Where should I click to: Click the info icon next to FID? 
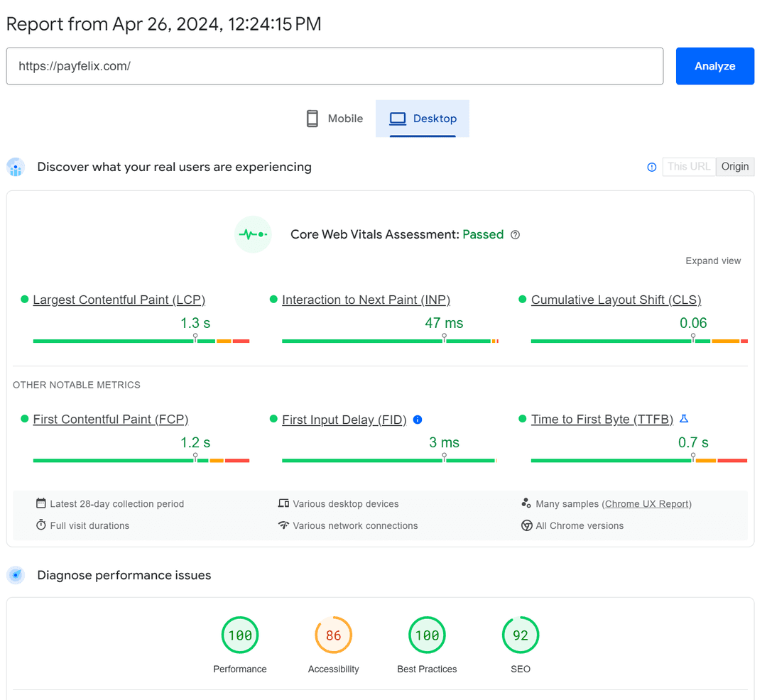pyautogui.click(x=418, y=420)
